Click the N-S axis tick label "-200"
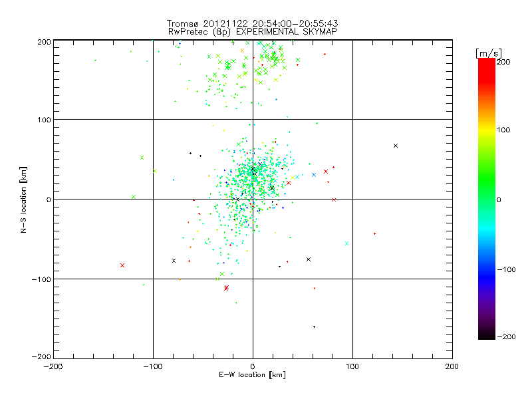Viewport: 532px width, 399px height. (x=41, y=356)
